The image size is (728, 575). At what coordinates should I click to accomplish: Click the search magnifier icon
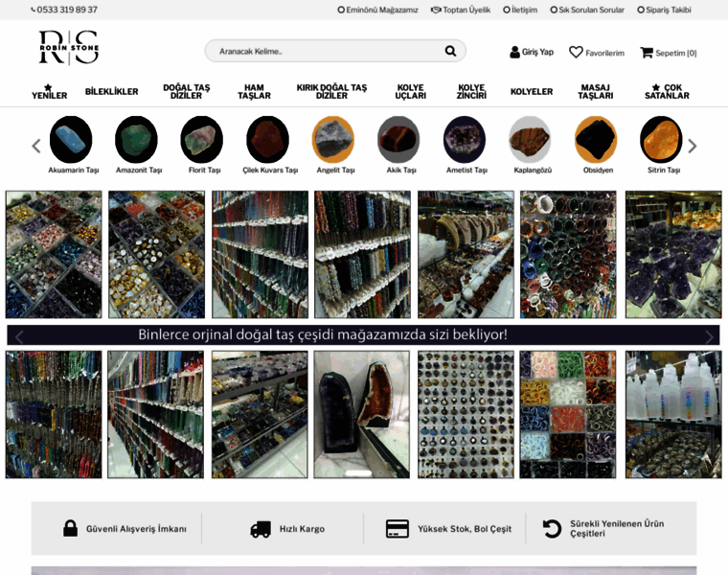[450, 51]
